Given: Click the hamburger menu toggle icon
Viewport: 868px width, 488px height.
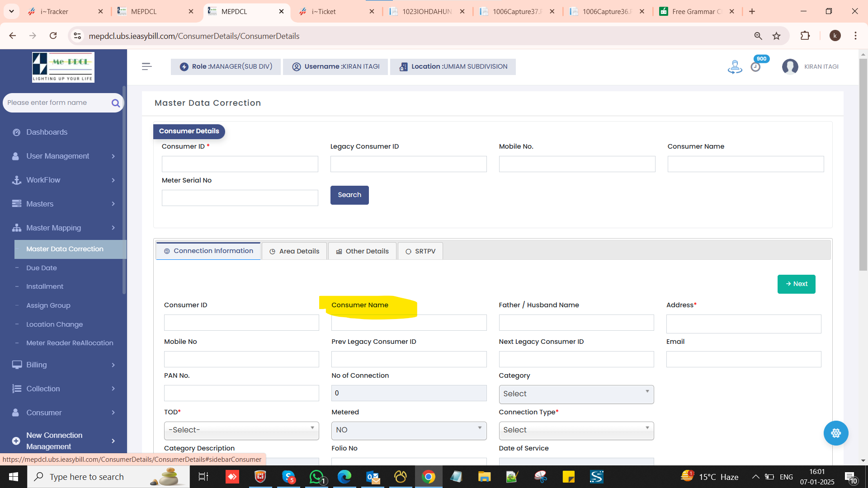Looking at the screenshot, I should (x=146, y=66).
